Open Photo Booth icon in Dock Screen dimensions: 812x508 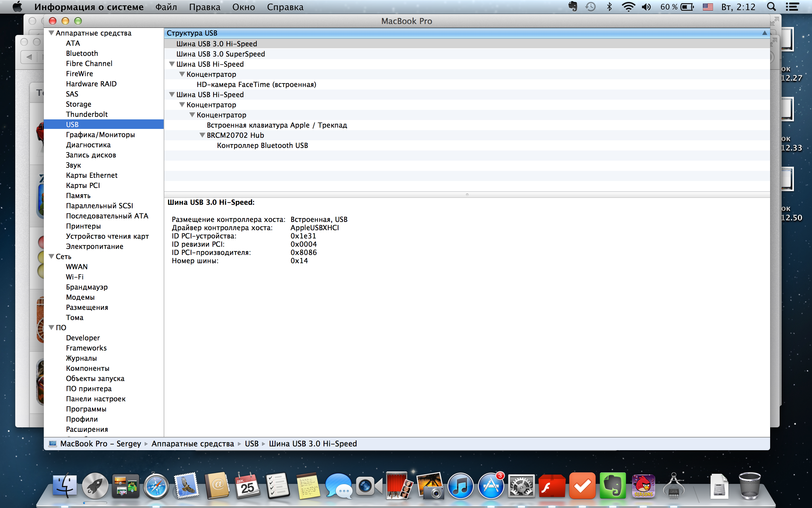click(x=400, y=486)
